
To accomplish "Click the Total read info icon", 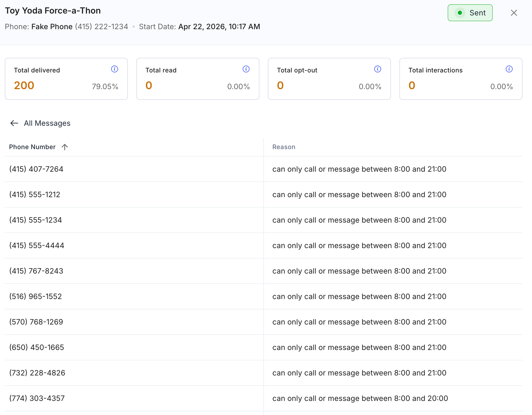I will pos(246,69).
